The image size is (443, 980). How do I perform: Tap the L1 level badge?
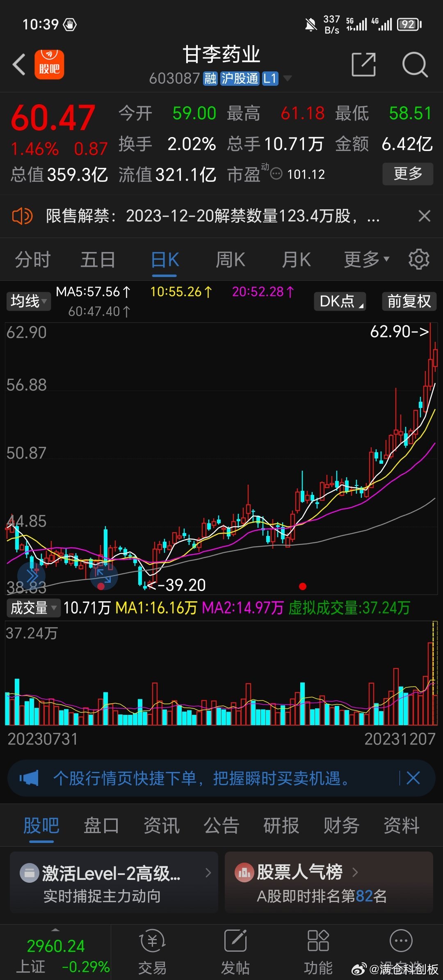coord(270,78)
